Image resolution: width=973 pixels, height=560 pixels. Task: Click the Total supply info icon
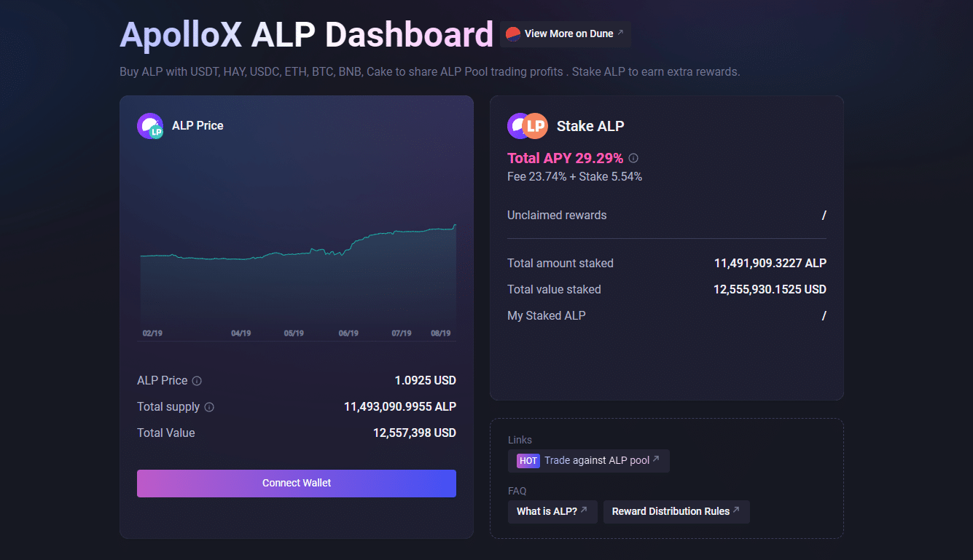pos(209,407)
